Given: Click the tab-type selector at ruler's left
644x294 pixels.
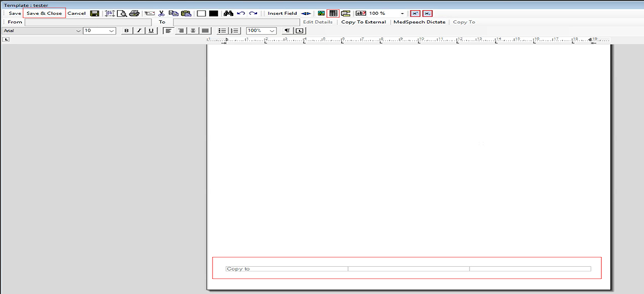Looking at the screenshot, I should (x=6, y=40).
